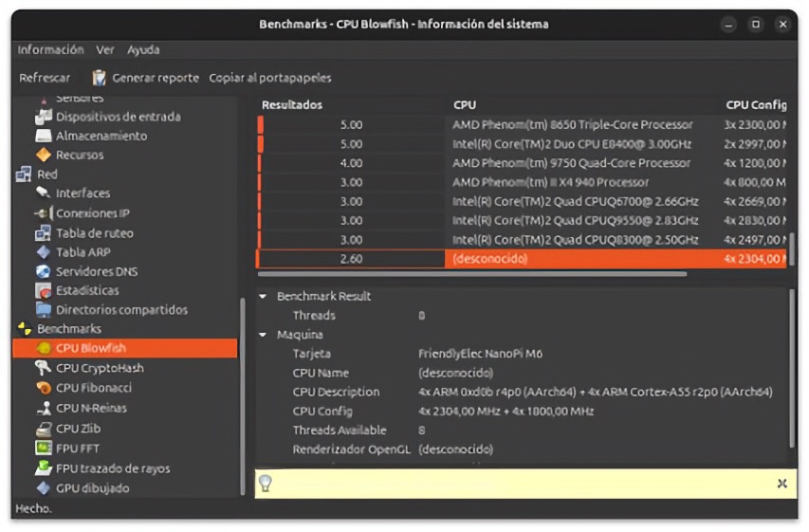The height and width of the screenshot is (532, 809).
Task: Click the CPU Description row
Action: pyautogui.click(x=523, y=393)
